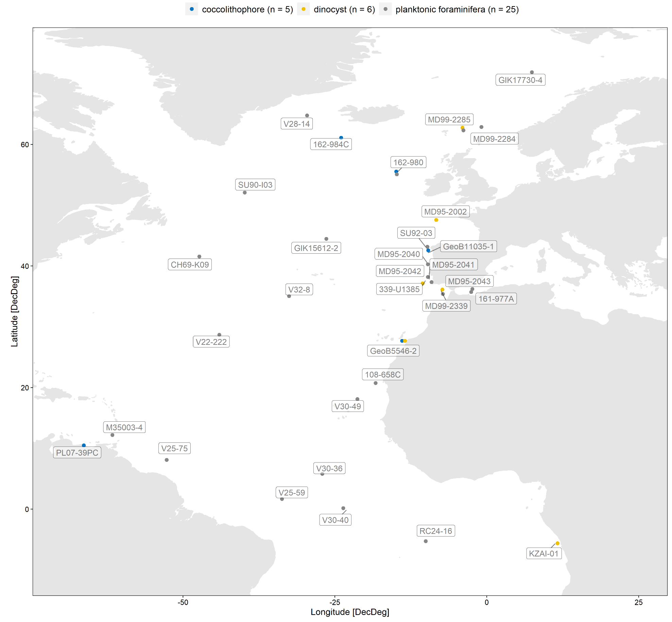Click the dinocyst yellow legend swatch
Viewport: 672px width, 622px height.
pos(304,9)
